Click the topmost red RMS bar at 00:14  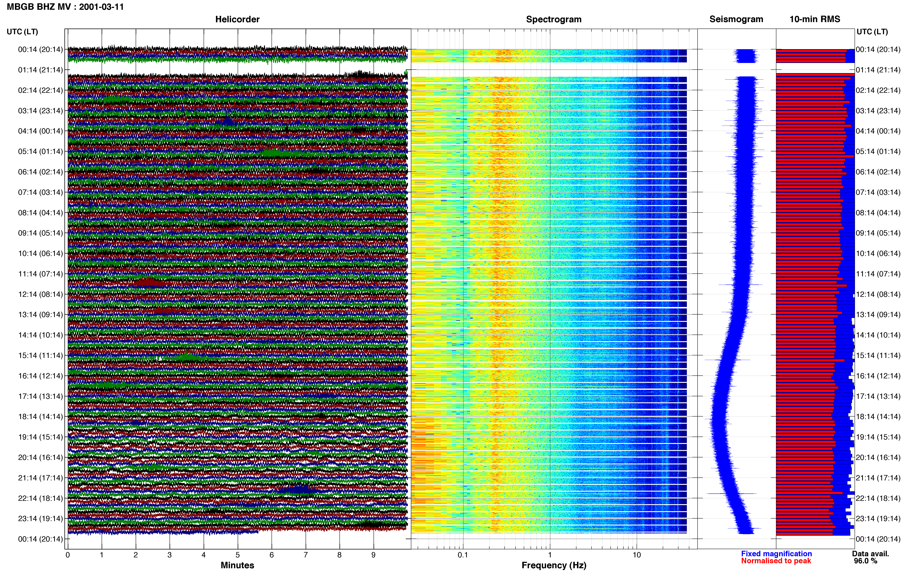[811, 50]
